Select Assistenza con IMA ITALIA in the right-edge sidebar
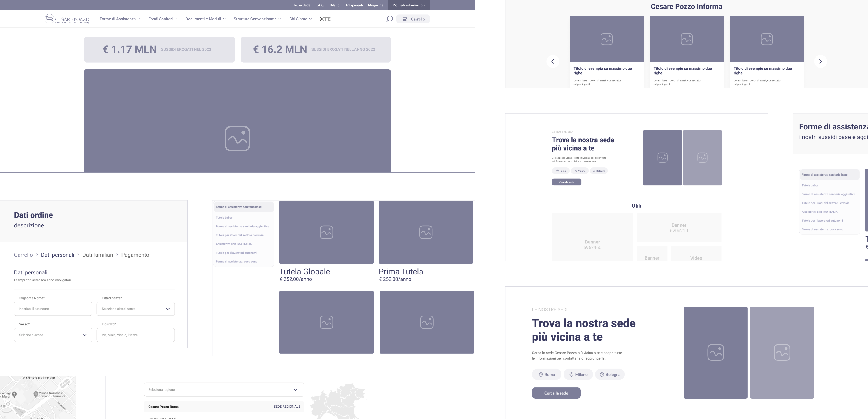This screenshot has width=868, height=419. coord(819,212)
